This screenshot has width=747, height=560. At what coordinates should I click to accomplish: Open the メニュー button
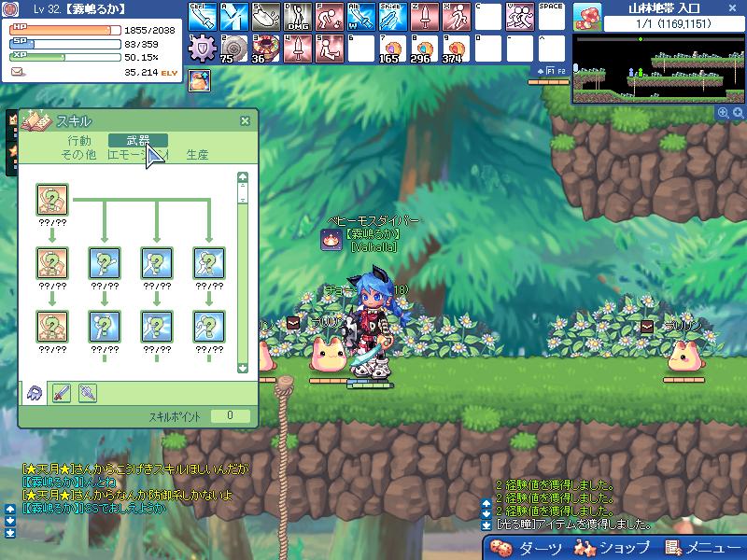(703, 548)
